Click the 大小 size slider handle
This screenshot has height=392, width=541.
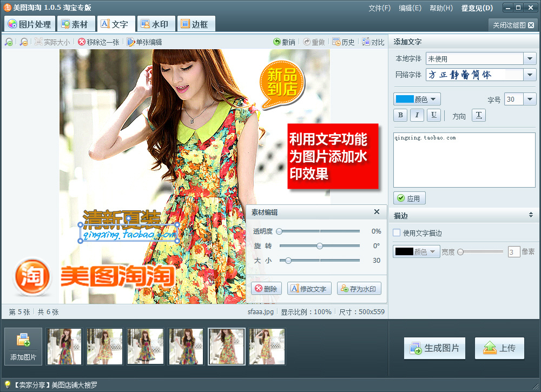point(288,260)
